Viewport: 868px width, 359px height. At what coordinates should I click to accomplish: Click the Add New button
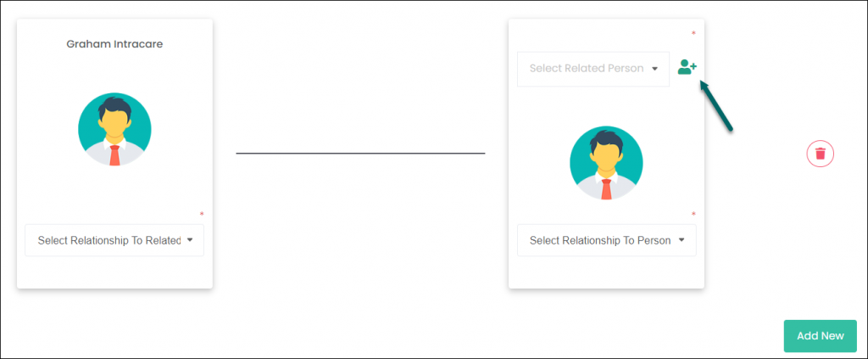820,336
